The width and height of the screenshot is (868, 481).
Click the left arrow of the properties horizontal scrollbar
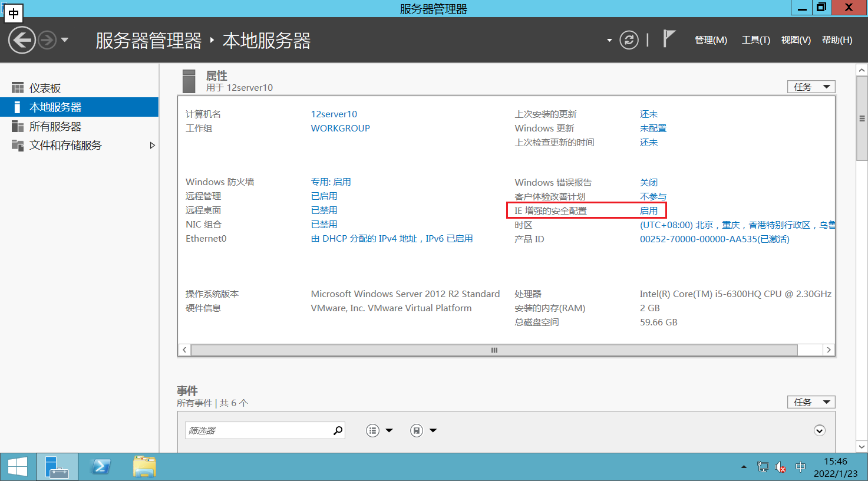[184, 350]
